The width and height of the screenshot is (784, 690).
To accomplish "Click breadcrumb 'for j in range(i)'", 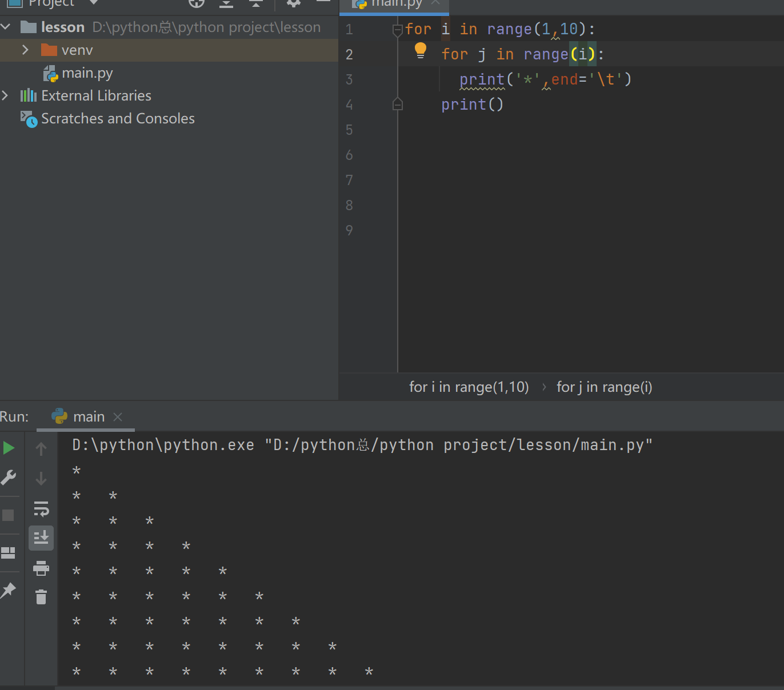I will 604,387.
